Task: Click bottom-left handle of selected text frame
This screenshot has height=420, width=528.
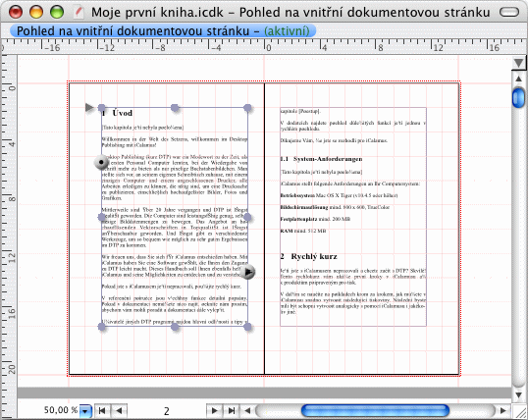Action: pos(101,327)
